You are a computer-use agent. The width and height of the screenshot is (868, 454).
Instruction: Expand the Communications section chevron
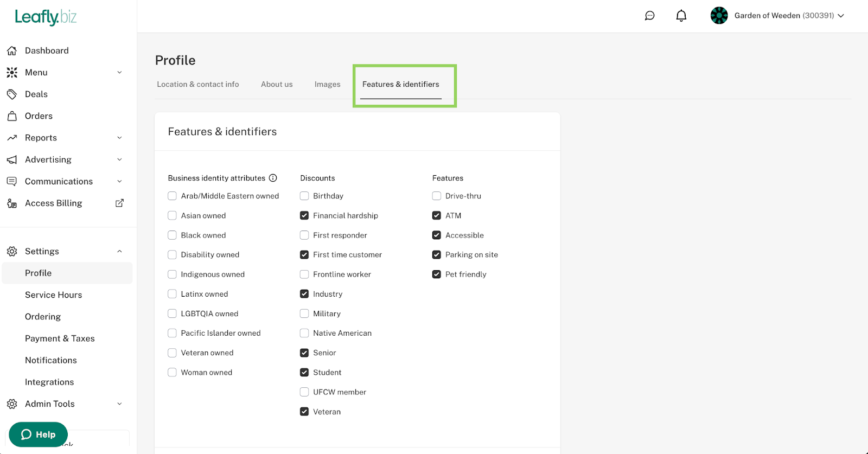coord(119,181)
